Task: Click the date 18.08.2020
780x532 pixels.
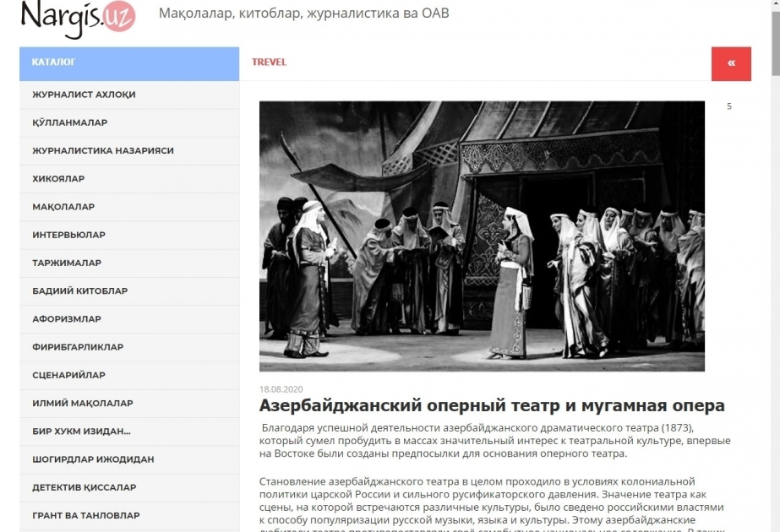Action: click(x=281, y=389)
